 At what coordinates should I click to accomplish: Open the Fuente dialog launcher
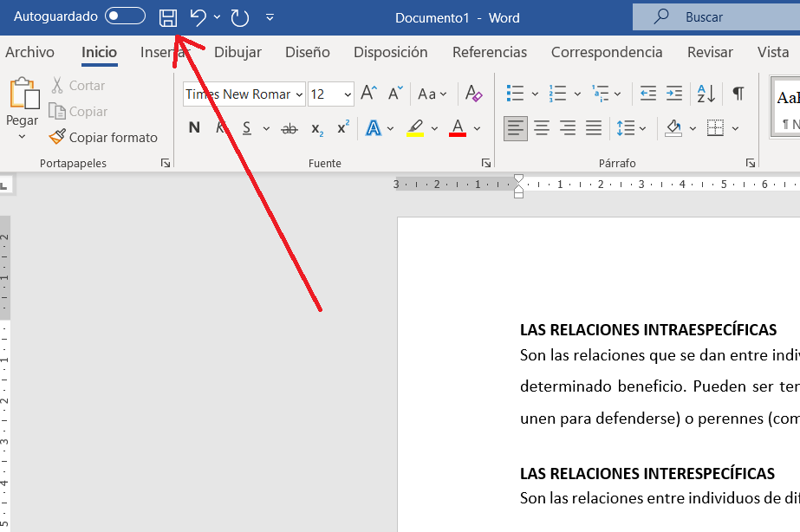click(x=486, y=163)
